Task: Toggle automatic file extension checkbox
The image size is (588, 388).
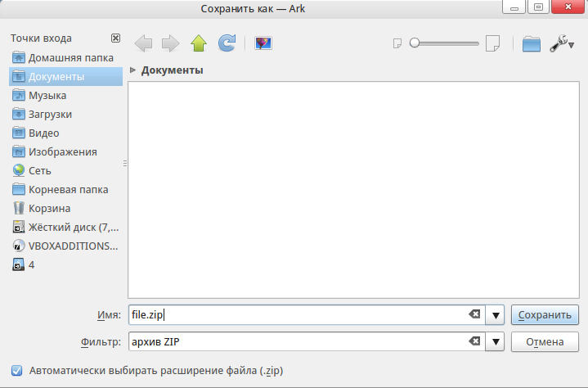Action: coord(17,371)
